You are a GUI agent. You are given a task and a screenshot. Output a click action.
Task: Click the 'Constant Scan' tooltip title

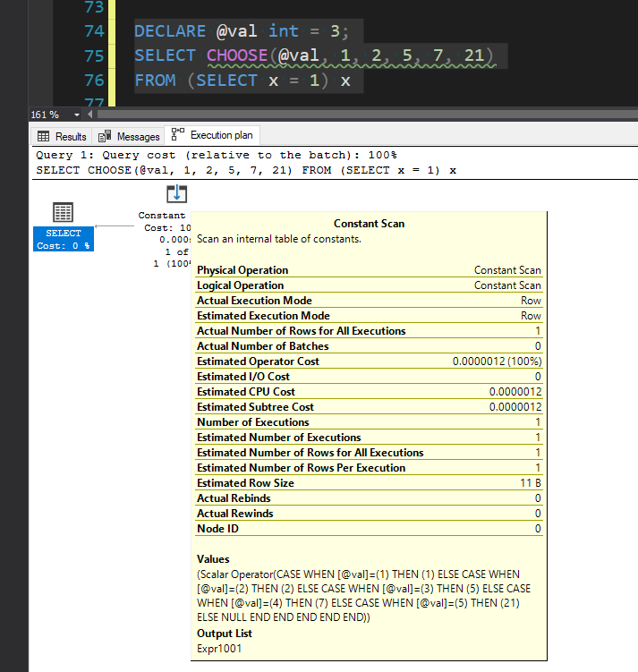(x=369, y=224)
